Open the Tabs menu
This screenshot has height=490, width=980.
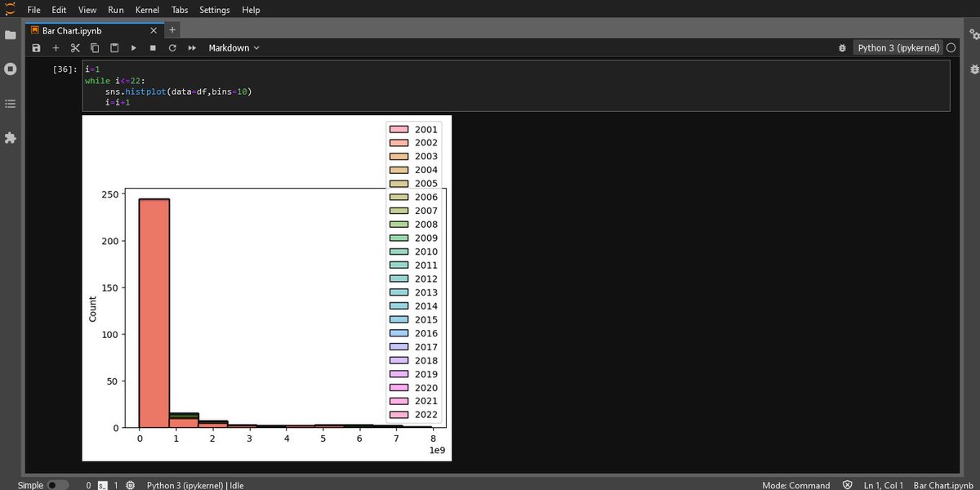(x=180, y=10)
